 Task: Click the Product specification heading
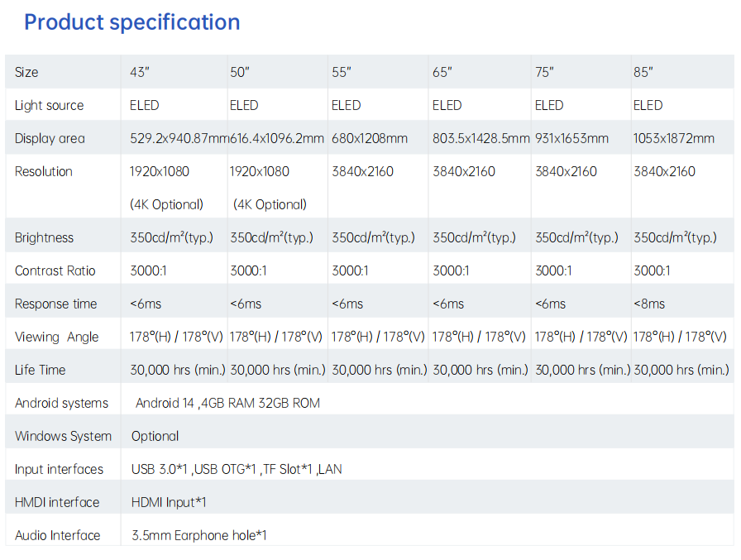131,22
